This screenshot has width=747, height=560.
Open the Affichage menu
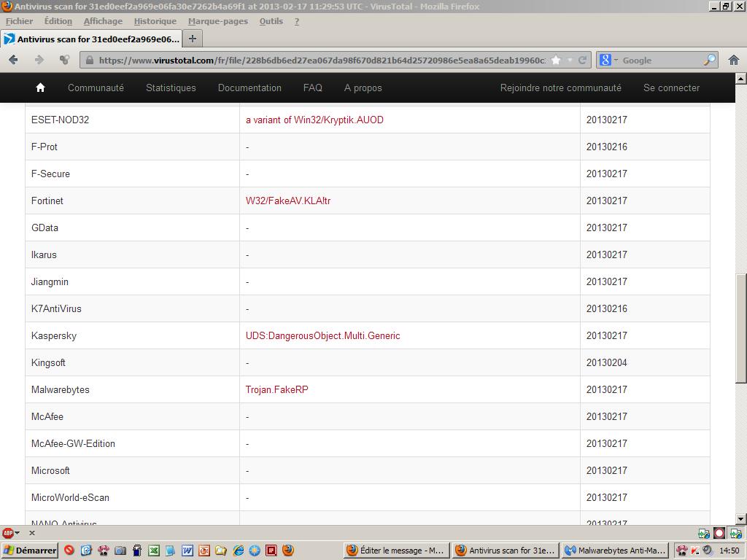point(103,21)
